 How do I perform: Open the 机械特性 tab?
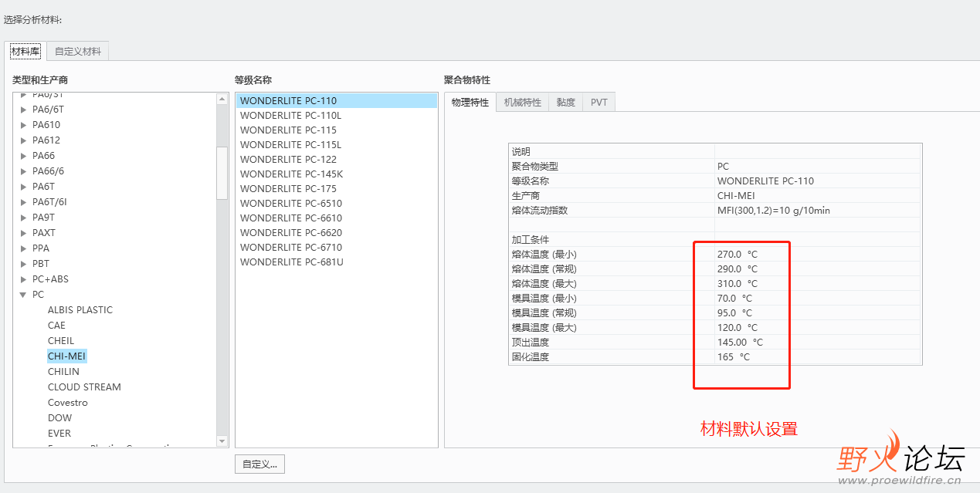click(x=523, y=102)
